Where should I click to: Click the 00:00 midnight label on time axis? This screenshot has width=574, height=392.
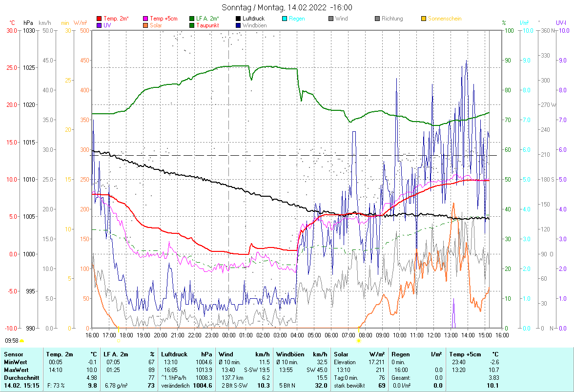(228, 335)
